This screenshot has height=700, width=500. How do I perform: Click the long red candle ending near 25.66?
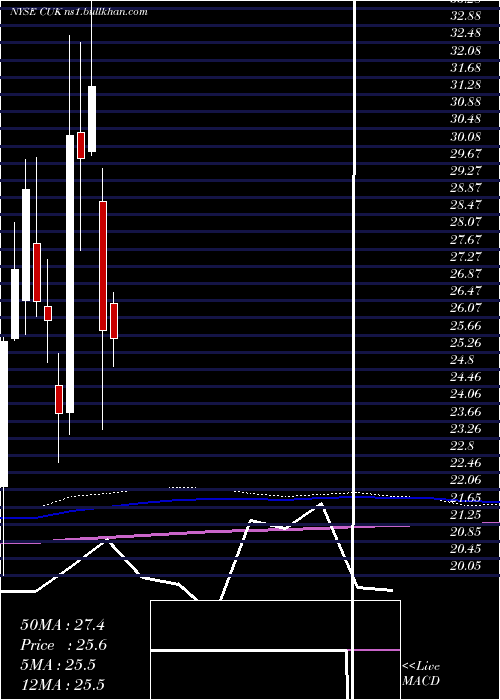click(x=103, y=266)
